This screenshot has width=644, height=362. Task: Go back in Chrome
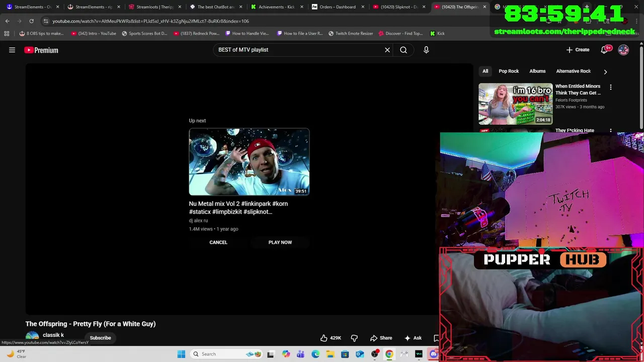7,21
